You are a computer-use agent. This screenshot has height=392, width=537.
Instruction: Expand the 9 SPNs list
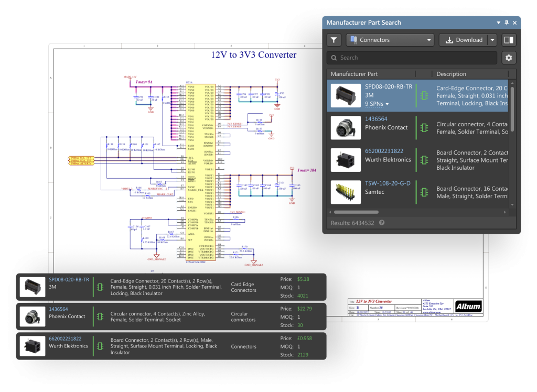377,104
